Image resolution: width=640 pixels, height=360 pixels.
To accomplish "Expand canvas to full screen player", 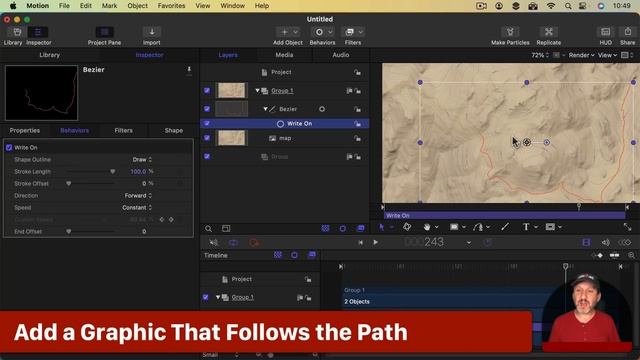I will pyautogui.click(x=627, y=227).
